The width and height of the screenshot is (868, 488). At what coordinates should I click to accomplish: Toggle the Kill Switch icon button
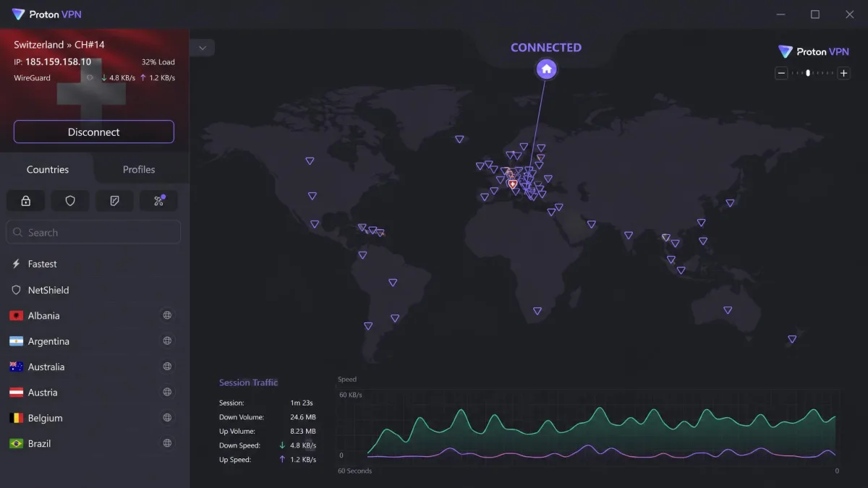[114, 201]
